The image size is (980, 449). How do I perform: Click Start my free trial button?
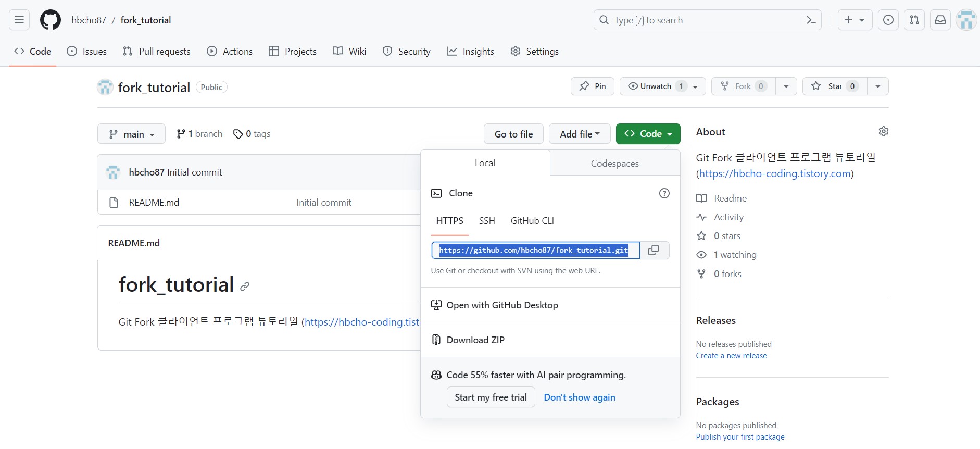(x=491, y=397)
